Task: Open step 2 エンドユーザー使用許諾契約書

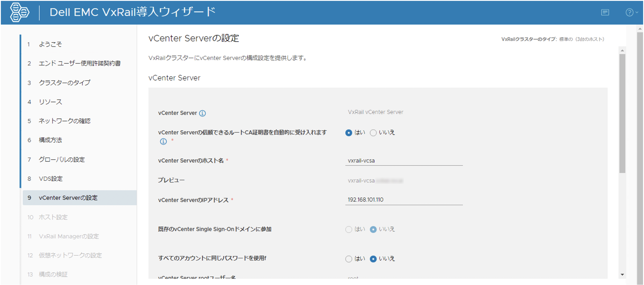Action: 80,64
